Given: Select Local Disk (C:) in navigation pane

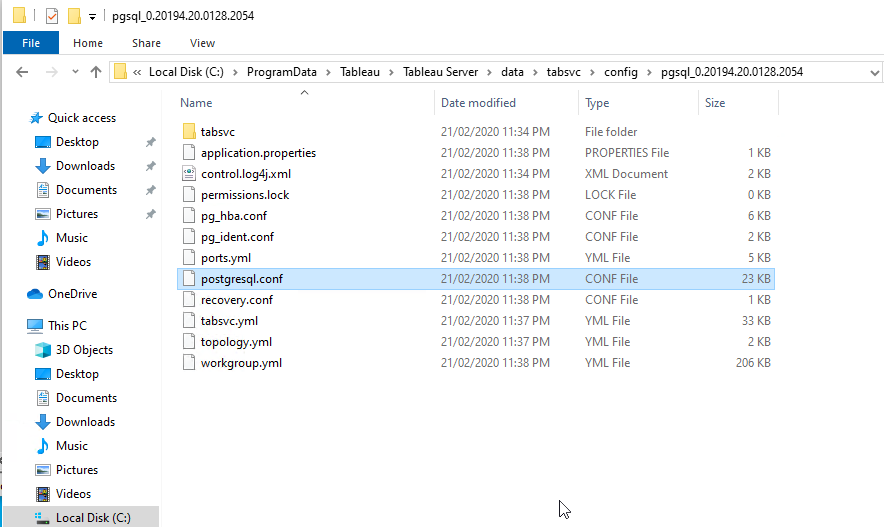Looking at the screenshot, I should [93, 517].
